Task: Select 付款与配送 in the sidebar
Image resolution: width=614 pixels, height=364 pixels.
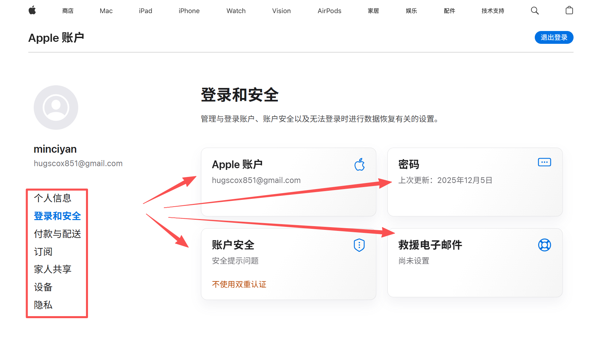Action: pos(57,234)
